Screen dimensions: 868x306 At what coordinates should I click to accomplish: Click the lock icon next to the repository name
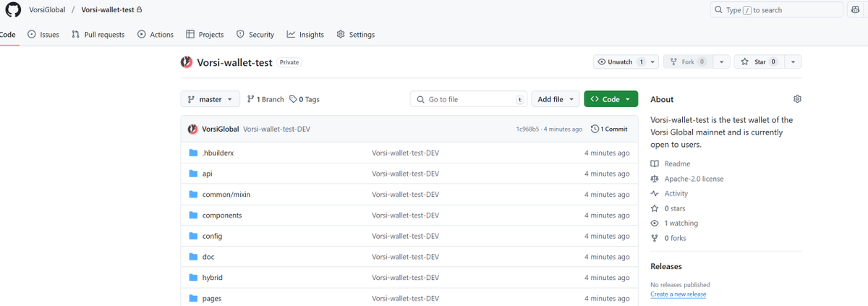139,10
